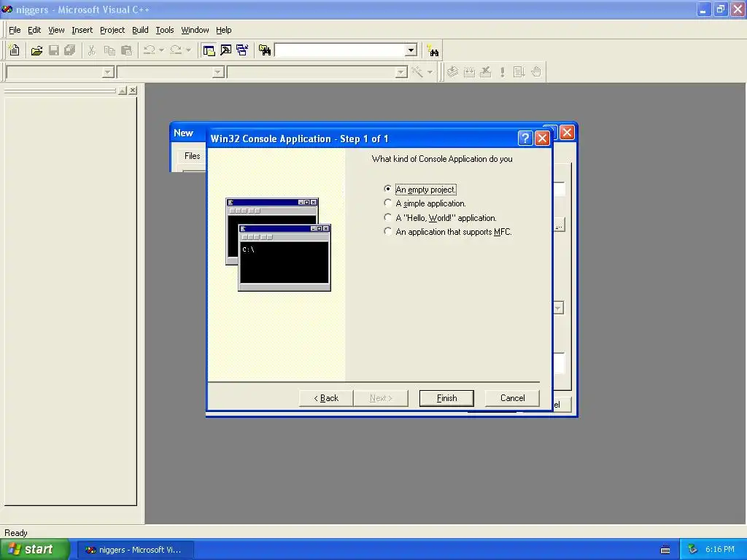Open the Redo history dropdown arrow
747x560 pixels.
click(188, 50)
